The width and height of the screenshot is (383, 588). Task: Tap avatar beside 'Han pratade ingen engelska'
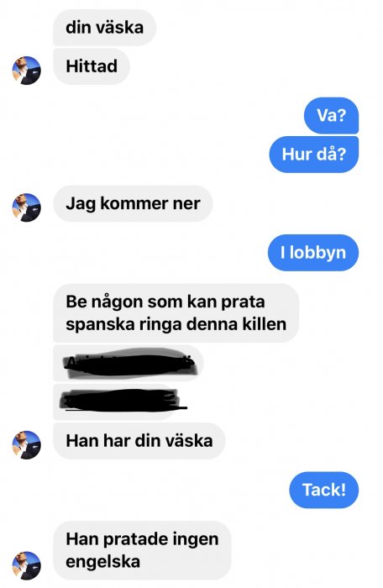tap(26, 565)
